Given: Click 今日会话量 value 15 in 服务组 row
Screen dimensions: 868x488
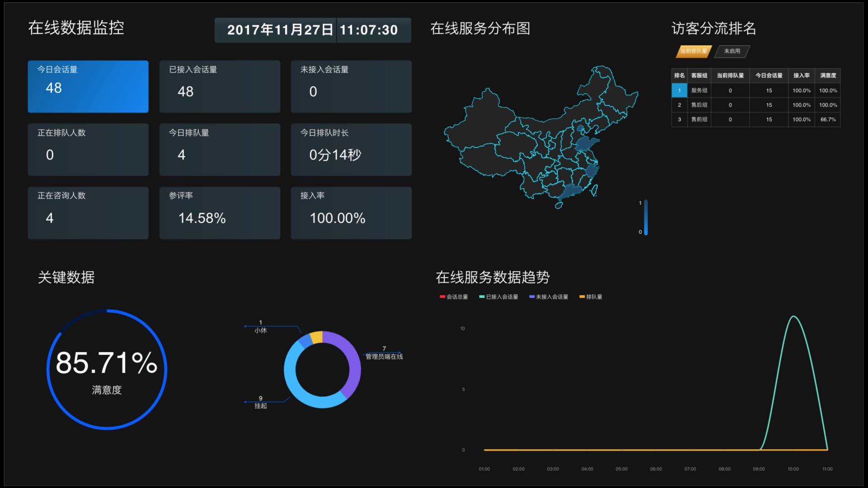Looking at the screenshot, I should click(x=769, y=90).
